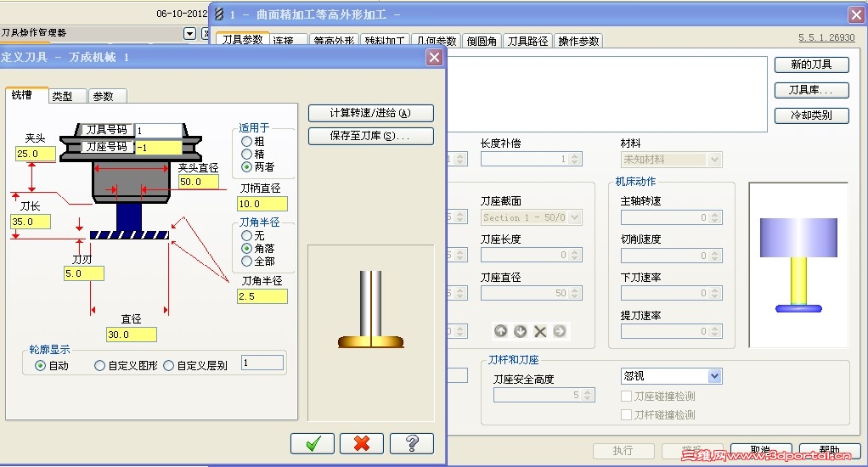Click the 刀长 35.0 field

tap(31, 222)
